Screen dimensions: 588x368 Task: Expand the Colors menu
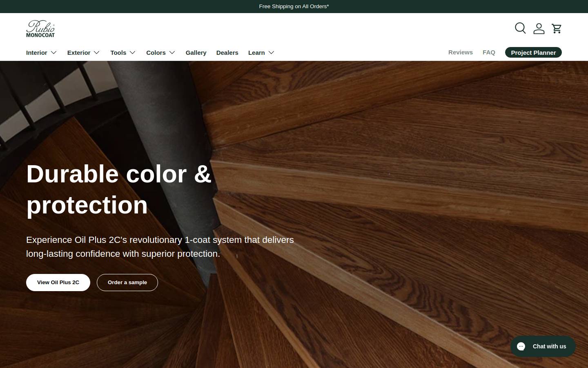click(x=161, y=52)
